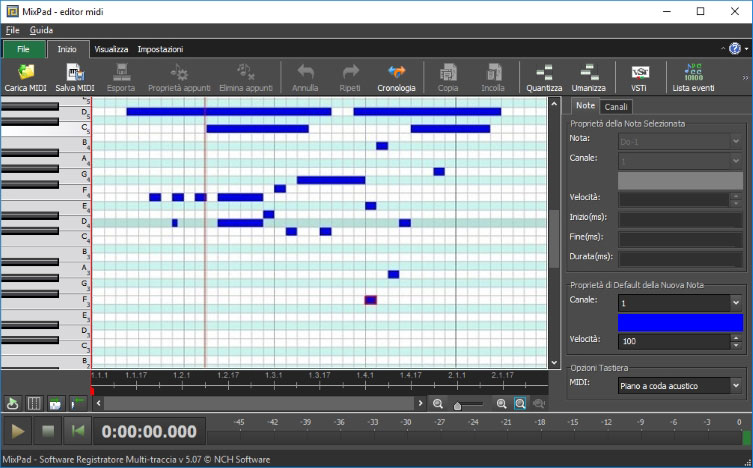This screenshot has height=468, width=753.
Task: Click piano roll scroll up arrow
Action: tap(554, 104)
